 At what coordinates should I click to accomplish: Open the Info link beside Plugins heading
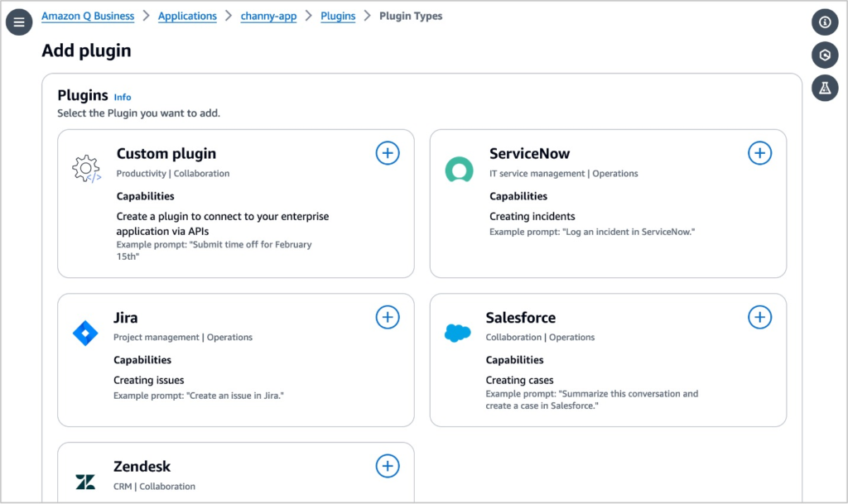122,97
